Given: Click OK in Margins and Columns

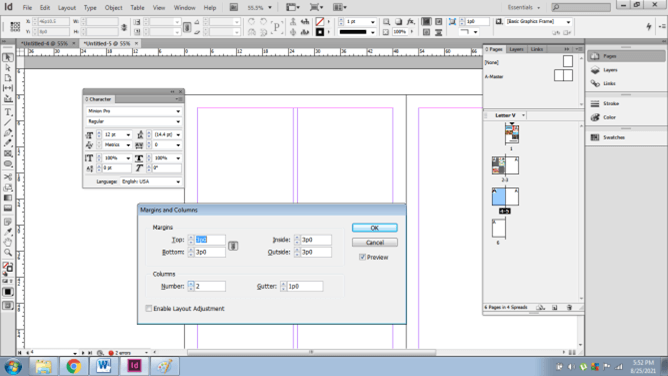Looking at the screenshot, I should (x=375, y=228).
